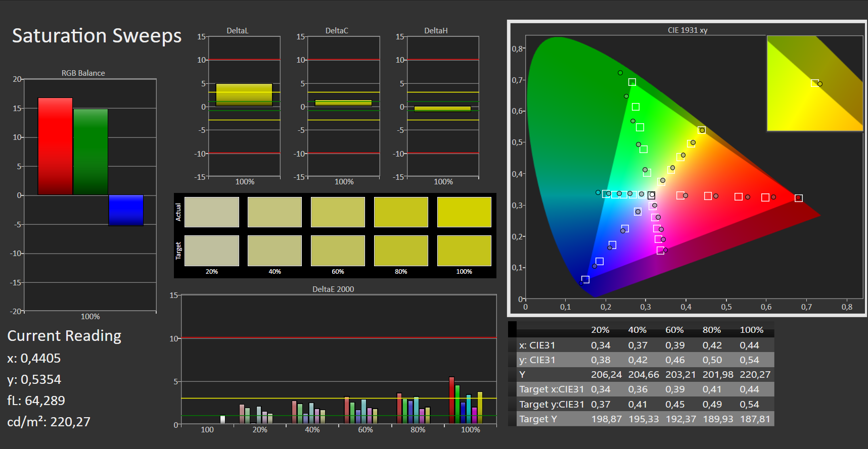Click the Target 100% color swatch
Screen dimensions: 868x449
coord(464,251)
